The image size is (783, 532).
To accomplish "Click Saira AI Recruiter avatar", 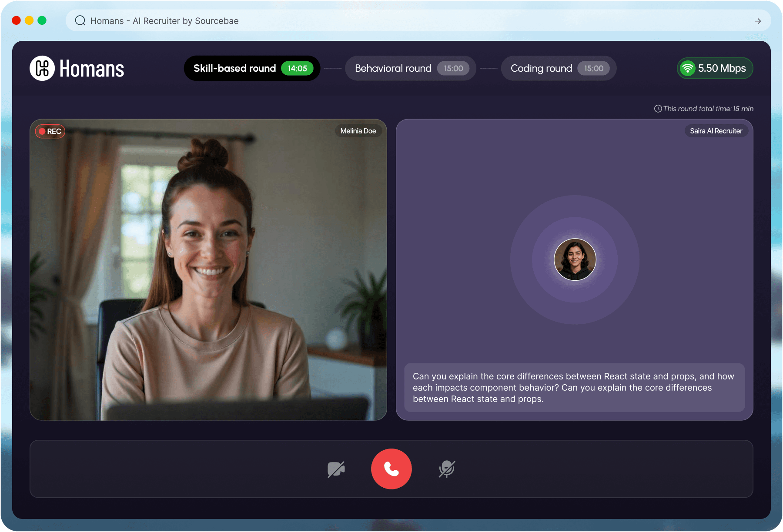I will point(575,259).
